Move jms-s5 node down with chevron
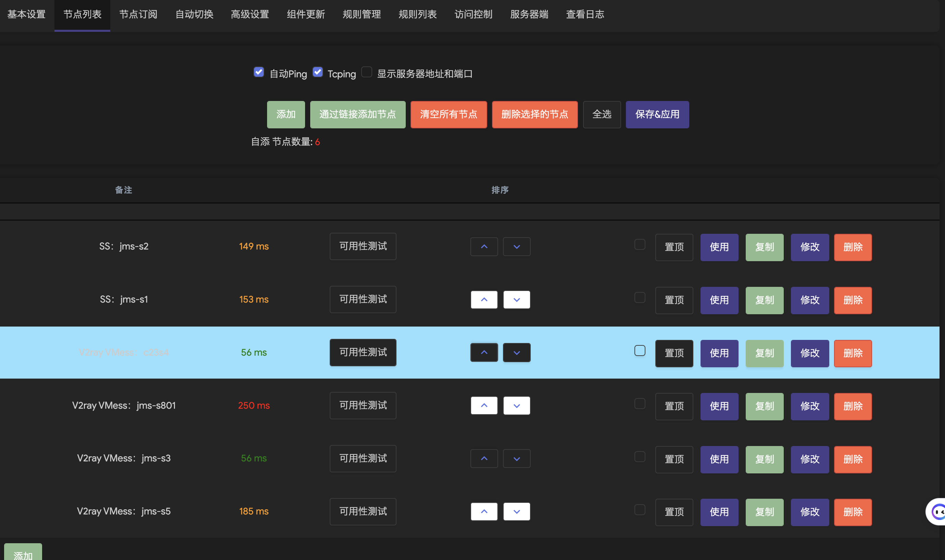The height and width of the screenshot is (560, 945). [x=517, y=512]
